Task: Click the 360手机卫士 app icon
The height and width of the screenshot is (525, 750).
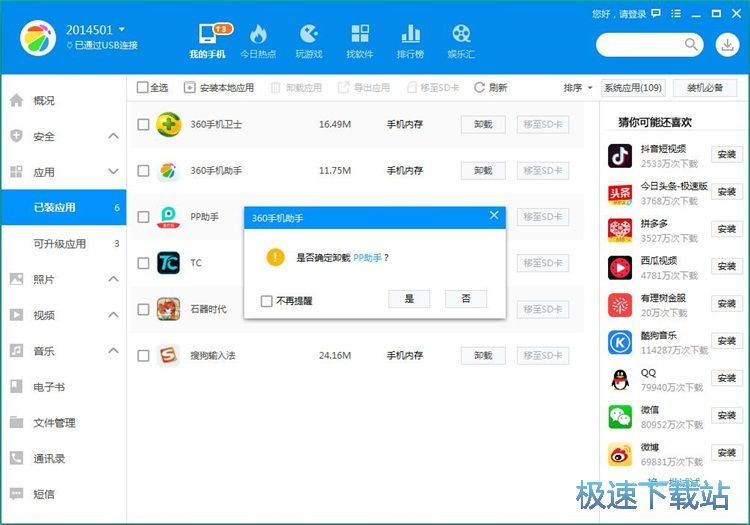Action: point(168,124)
